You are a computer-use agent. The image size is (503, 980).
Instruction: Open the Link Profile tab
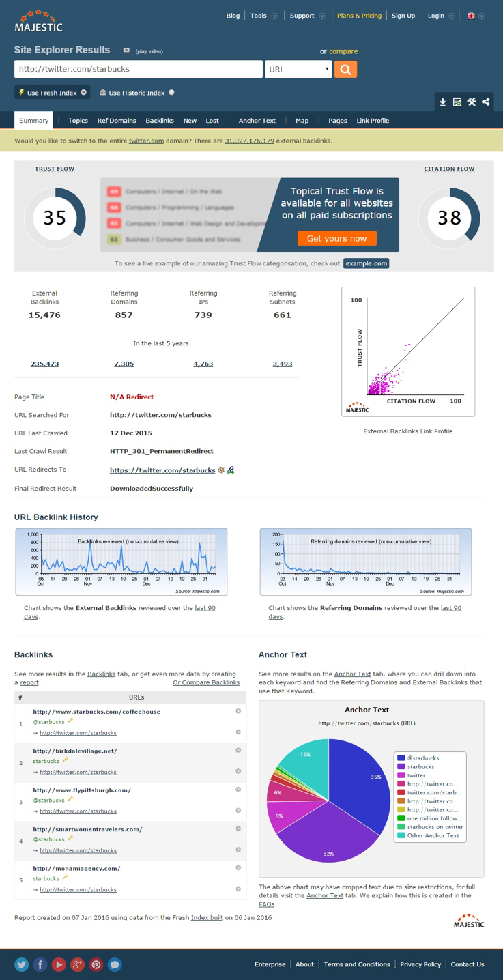(373, 120)
